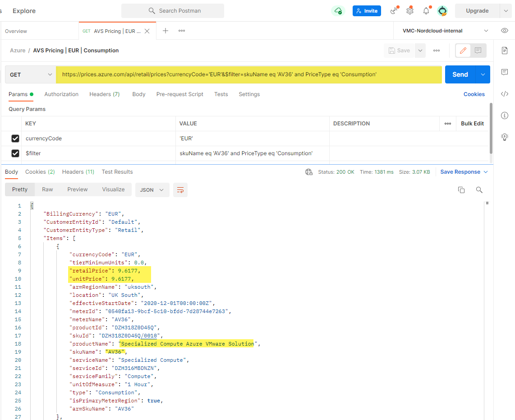
Task: Toggle the wrap lines icon in response toolbar
Action: point(180,190)
